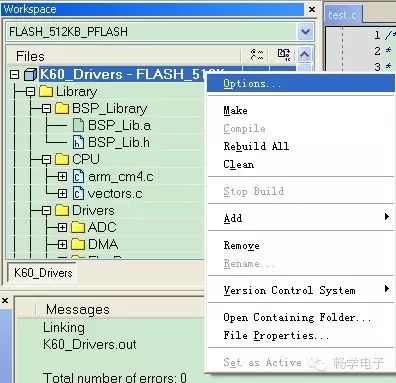Collapse the Drivers folder

click(x=46, y=211)
